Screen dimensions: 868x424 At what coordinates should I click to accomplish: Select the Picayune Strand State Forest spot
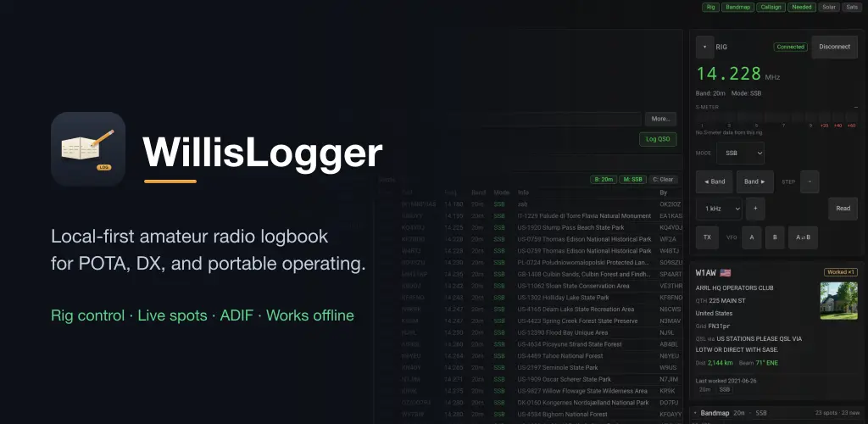pos(531,344)
